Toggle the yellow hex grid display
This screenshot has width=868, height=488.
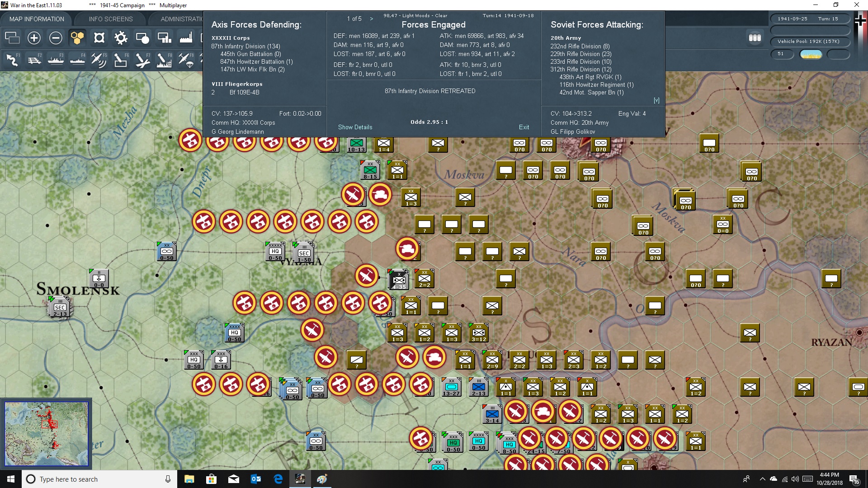click(77, 38)
